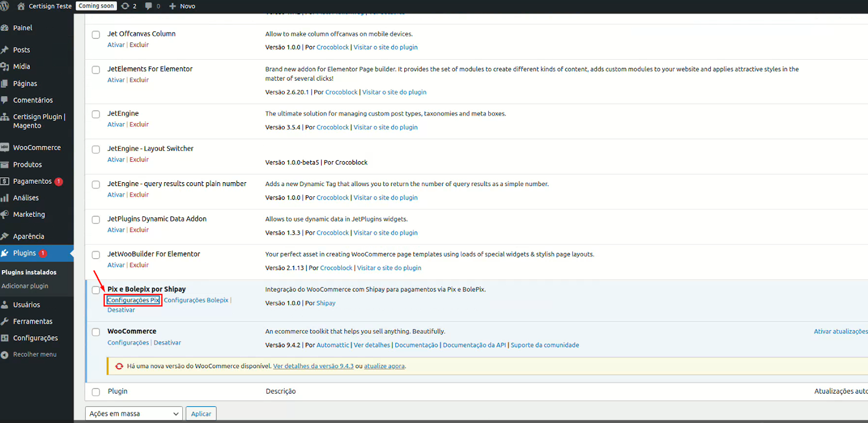Screen dimensions: 868x423
Task: Tick the JetPlugins Dynamic Data Addon checkbox
Action: pos(96,220)
